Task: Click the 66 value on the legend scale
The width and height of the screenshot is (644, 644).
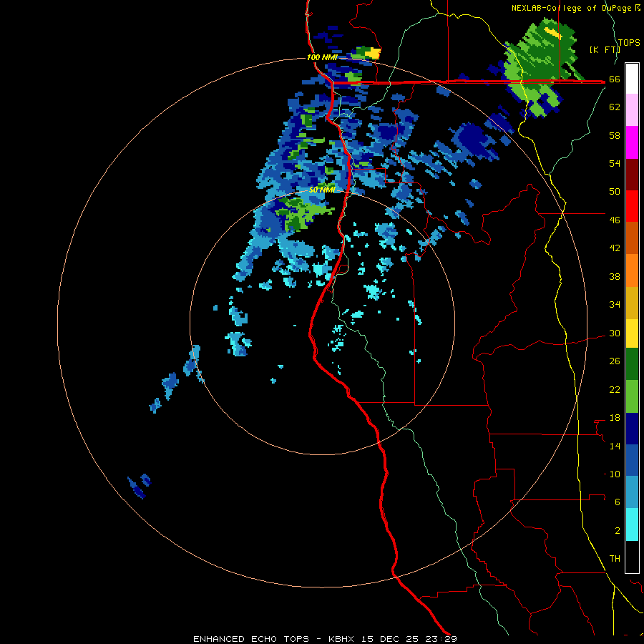Action: click(x=615, y=79)
